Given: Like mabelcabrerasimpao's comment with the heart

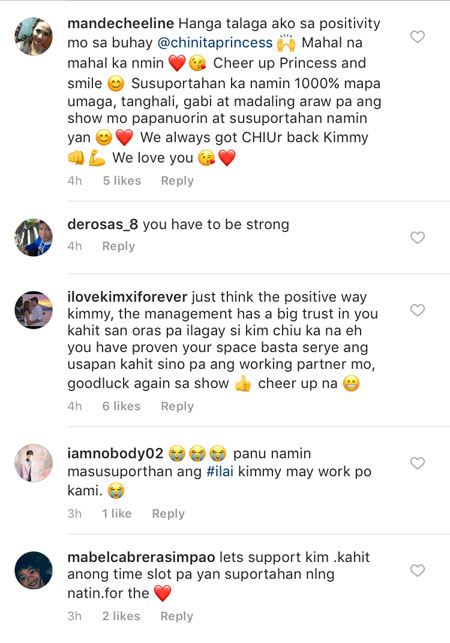Looking at the screenshot, I should (417, 570).
